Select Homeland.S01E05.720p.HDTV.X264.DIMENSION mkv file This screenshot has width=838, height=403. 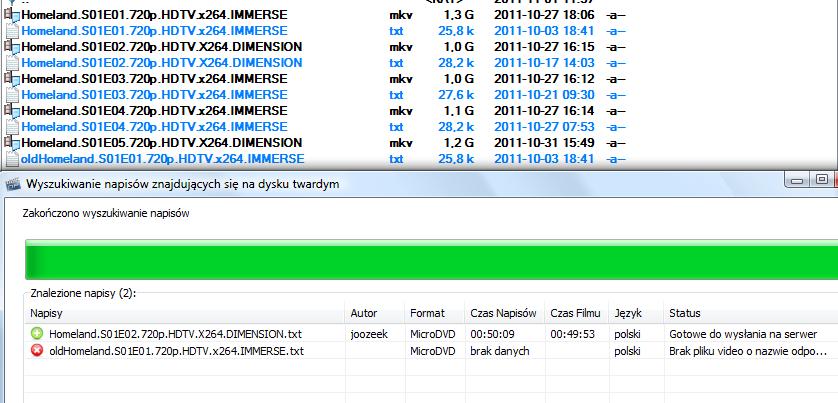[162, 143]
